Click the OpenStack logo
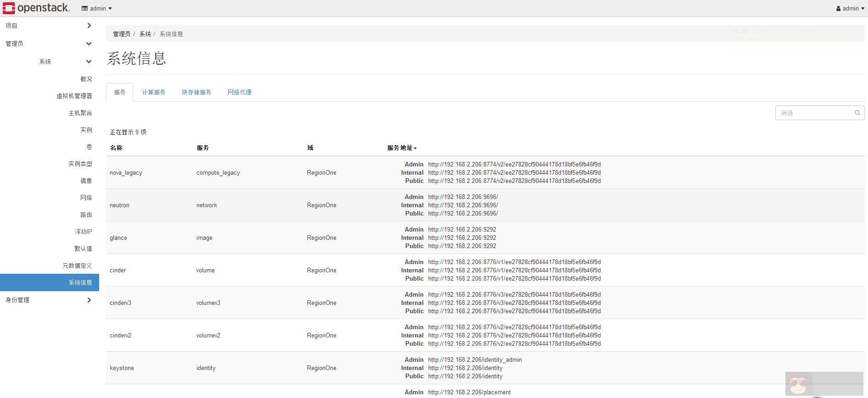Image resolution: width=868 pixels, height=398 pixels. tap(36, 8)
